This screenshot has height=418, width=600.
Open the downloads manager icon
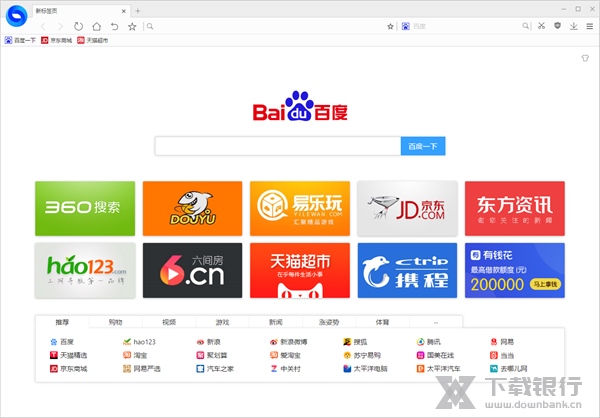tap(572, 26)
